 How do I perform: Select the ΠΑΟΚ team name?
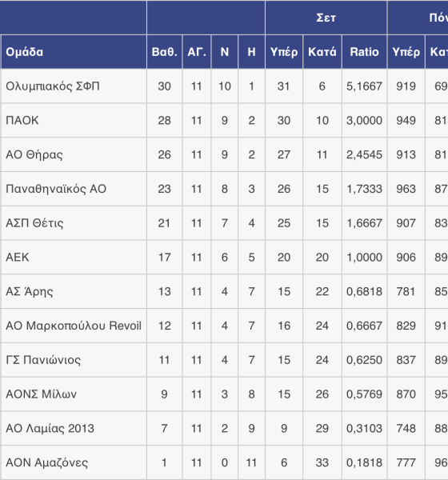click(22, 120)
